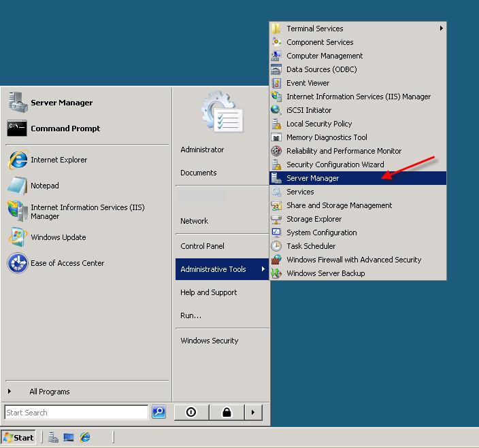
Task: Click the Component Services icon
Action: 276,42
